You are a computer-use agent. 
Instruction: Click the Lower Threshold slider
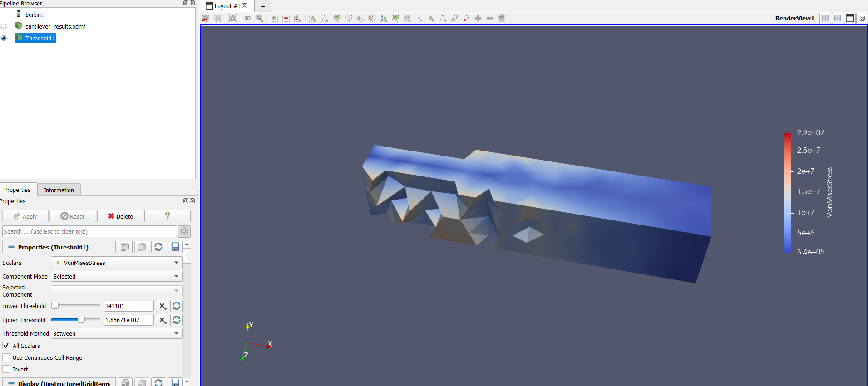(x=76, y=306)
